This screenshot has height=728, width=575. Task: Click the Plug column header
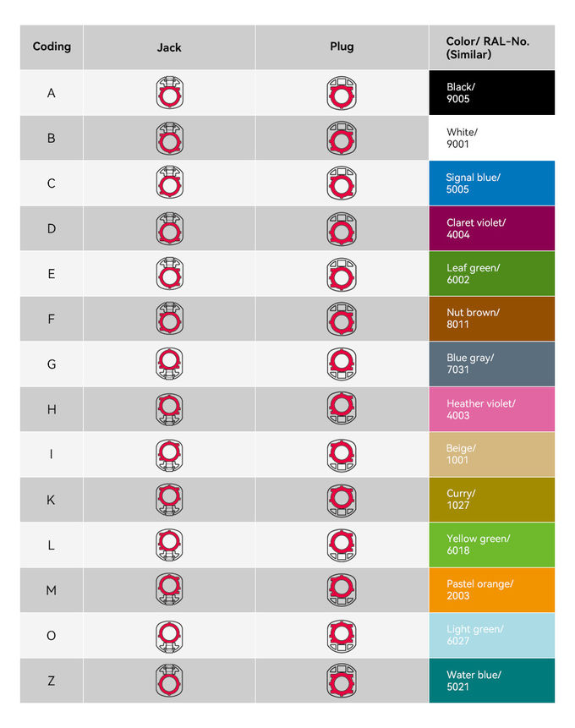[342, 47]
